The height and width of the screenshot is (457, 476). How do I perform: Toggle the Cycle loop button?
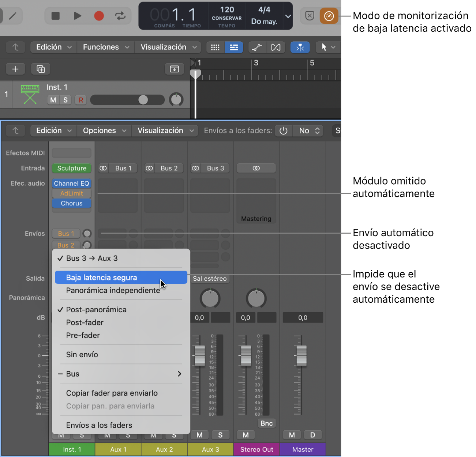pyautogui.click(x=120, y=16)
